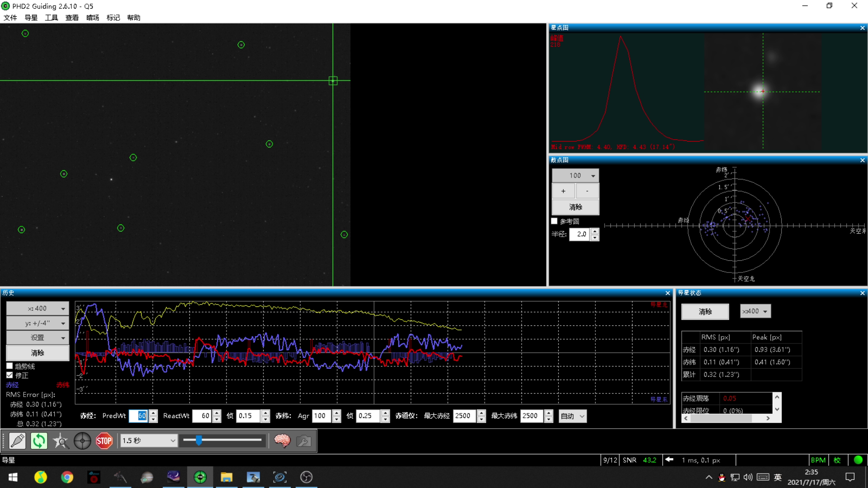Open OBS Studio from the taskbar
Image resolution: width=868 pixels, height=488 pixels.
(307, 477)
